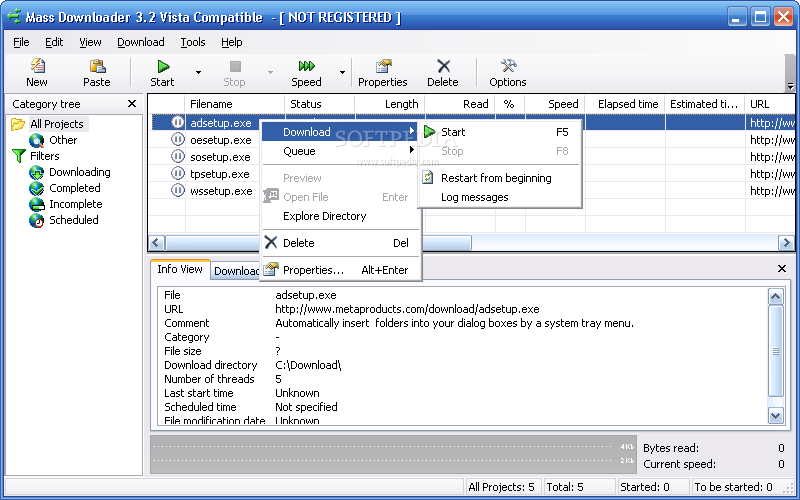Open the Speed button dropdown arrow

pos(342,72)
